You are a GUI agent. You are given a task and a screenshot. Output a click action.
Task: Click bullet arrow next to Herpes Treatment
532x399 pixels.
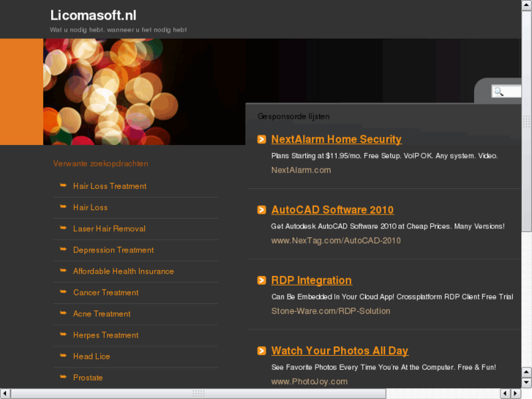pos(64,334)
